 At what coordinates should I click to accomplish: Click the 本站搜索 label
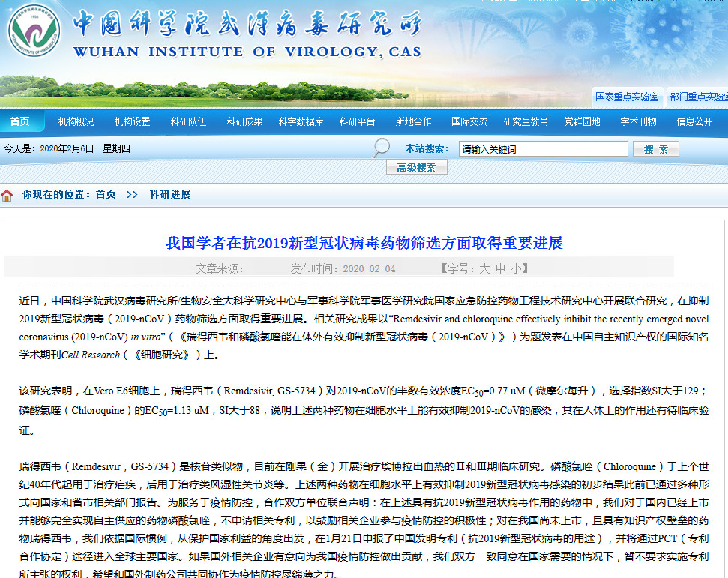tap(427, 148)
